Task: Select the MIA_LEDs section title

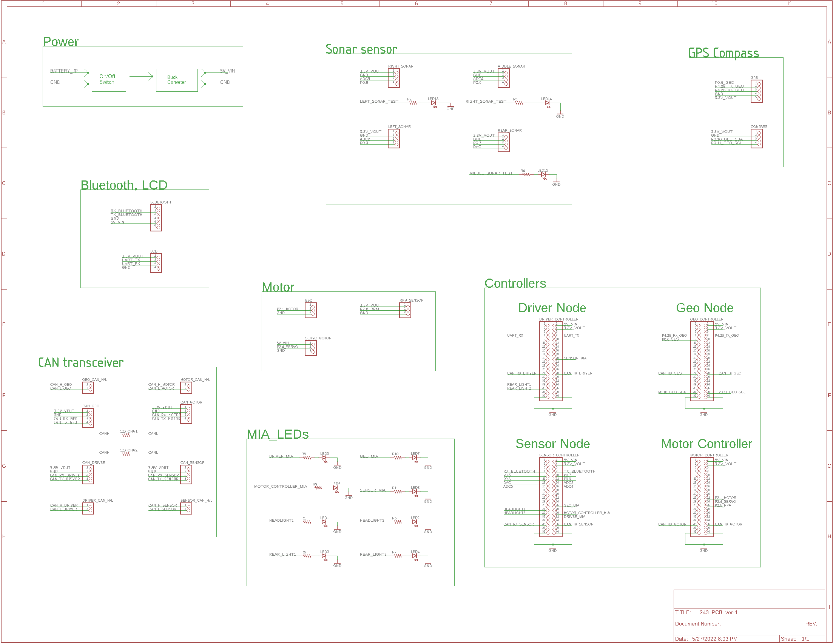Action: click(x=278, y=434)
